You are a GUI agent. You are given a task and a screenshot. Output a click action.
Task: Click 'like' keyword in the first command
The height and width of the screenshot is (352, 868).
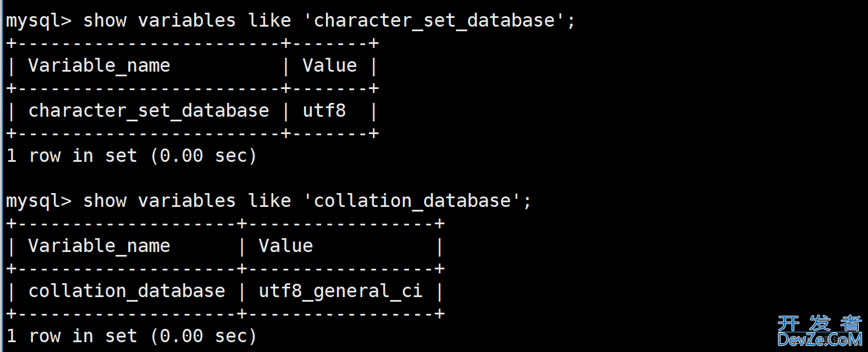[x=269, y=21]
